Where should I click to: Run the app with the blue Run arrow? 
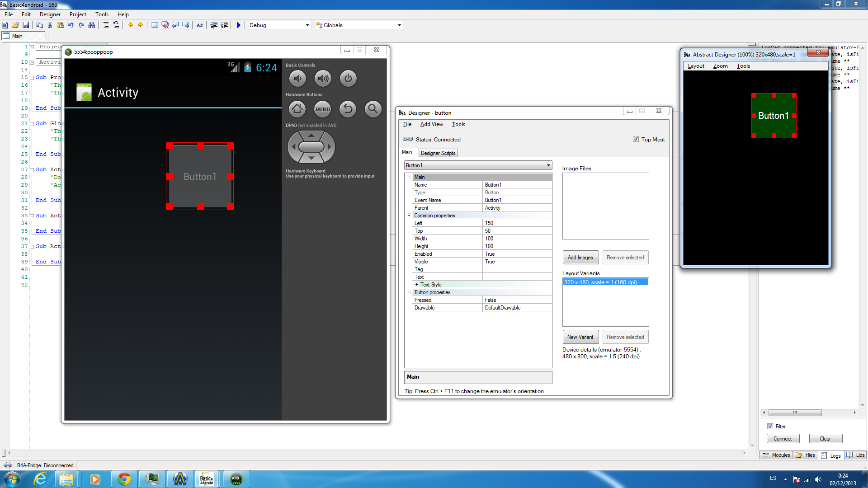click(239, 25)
